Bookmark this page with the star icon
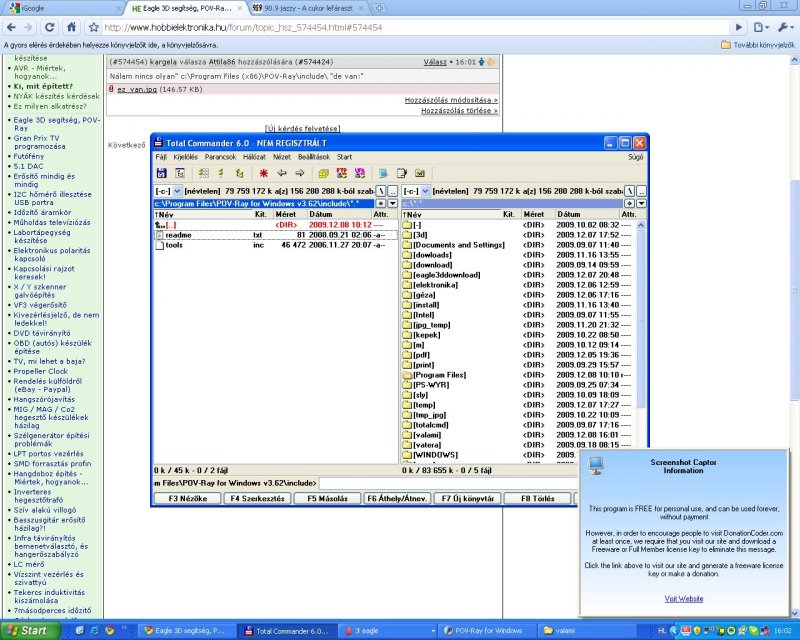Screen dimensions: 800x640 coord(93,27)
